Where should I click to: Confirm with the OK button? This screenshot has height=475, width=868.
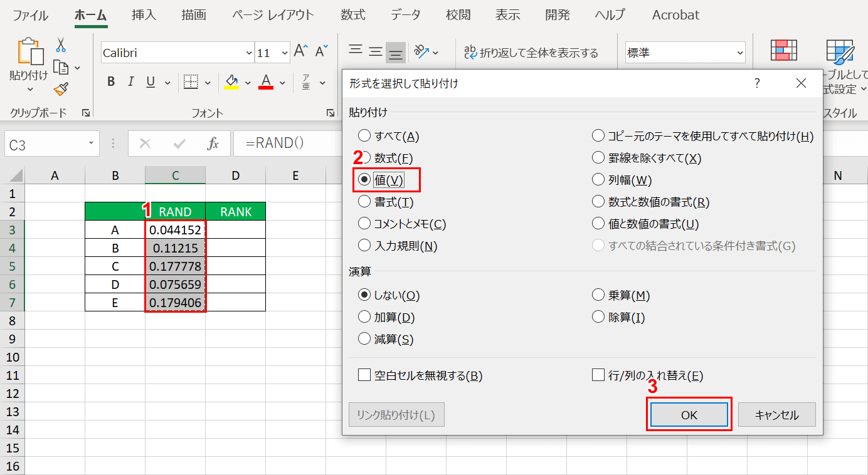click(x=689, y=415)
